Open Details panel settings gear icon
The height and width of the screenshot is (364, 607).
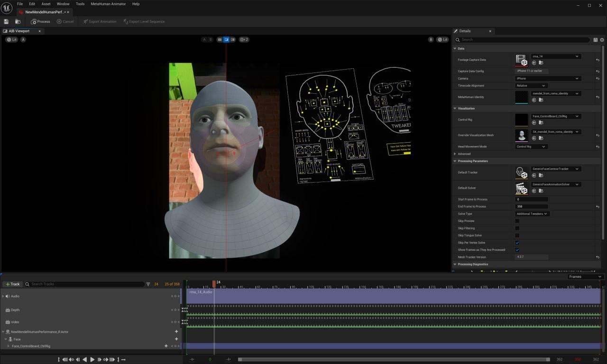[602, 40]
